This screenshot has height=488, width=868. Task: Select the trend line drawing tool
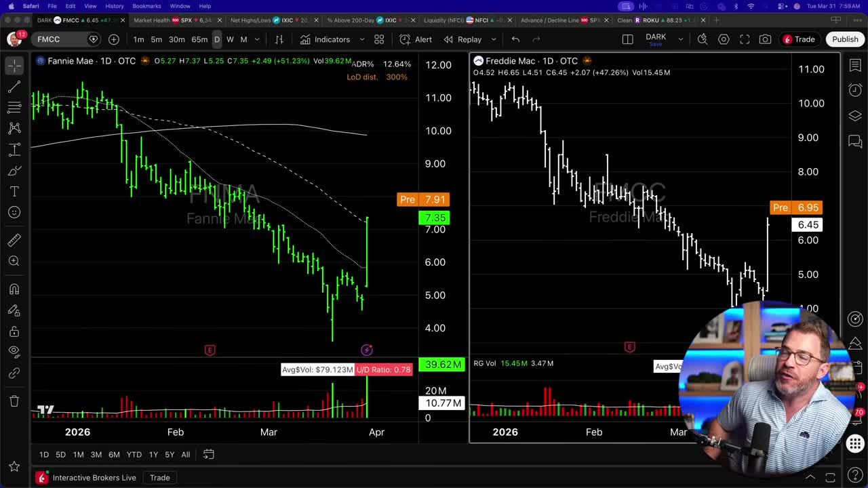pyautogui.click(x=14, y=86)
